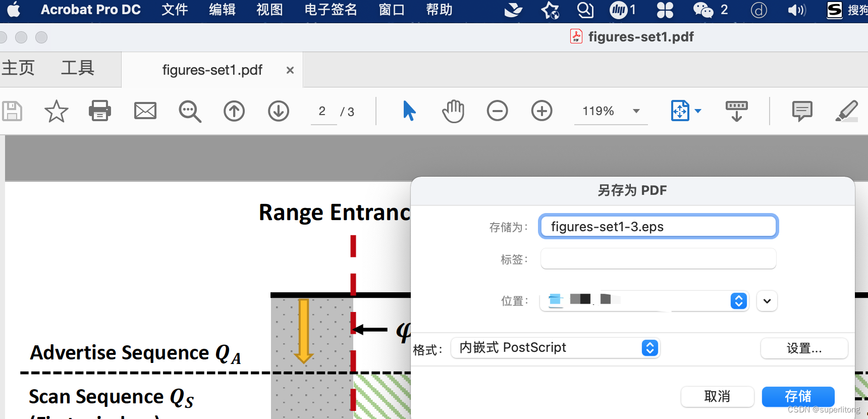This screenshot has width=868, height=419.
Task: Click the WeChat icon in the menu bar
Action: (703, 10)
